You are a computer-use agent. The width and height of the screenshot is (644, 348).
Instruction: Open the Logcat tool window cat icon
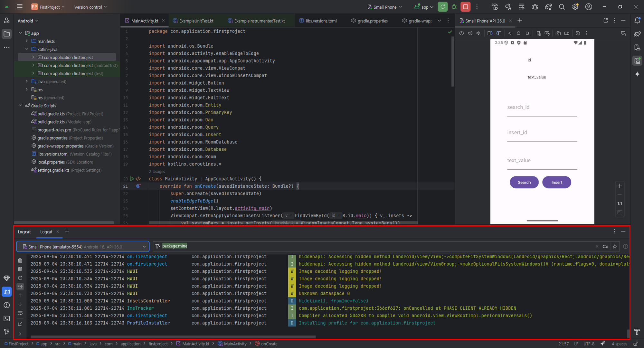point(7,292)
